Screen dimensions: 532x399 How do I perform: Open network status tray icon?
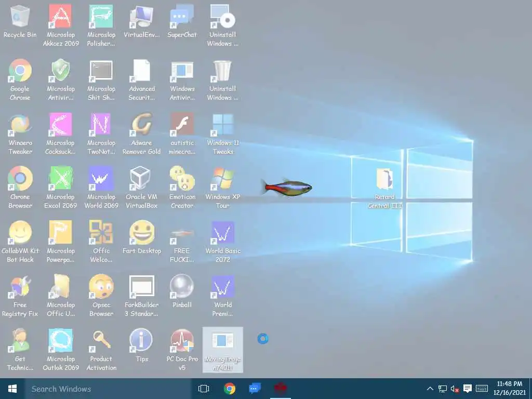tap(443, 389)
